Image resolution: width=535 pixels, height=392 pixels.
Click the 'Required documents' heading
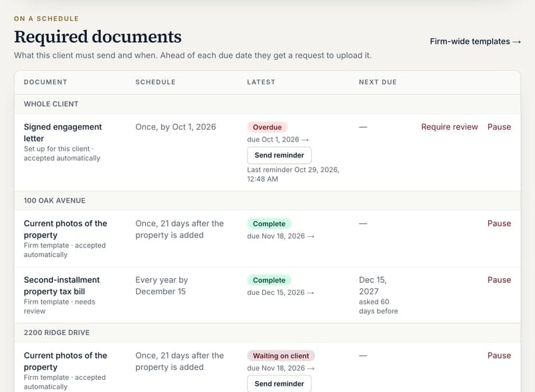click(98, 37)
